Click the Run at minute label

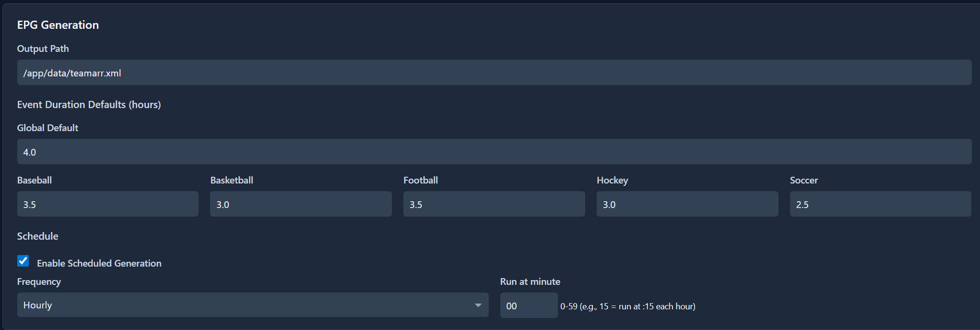pyautogui.click(x=530, y=281)
